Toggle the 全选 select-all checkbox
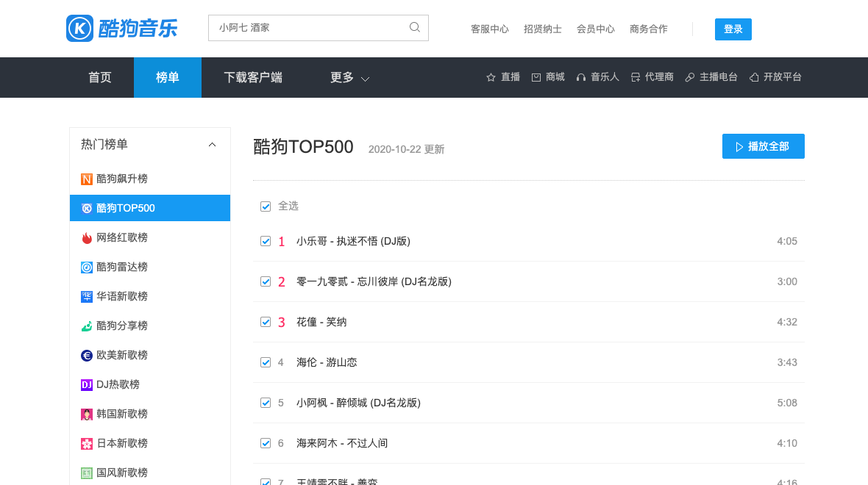 tap(266, 206)
